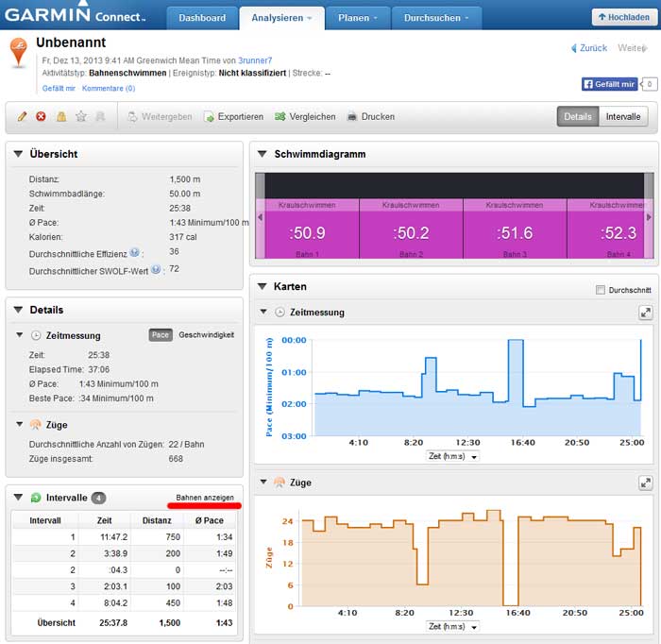Click the 11:47.2 interval row cell
This screenshot has width=661, height=644.
click(x=113, y=537)
